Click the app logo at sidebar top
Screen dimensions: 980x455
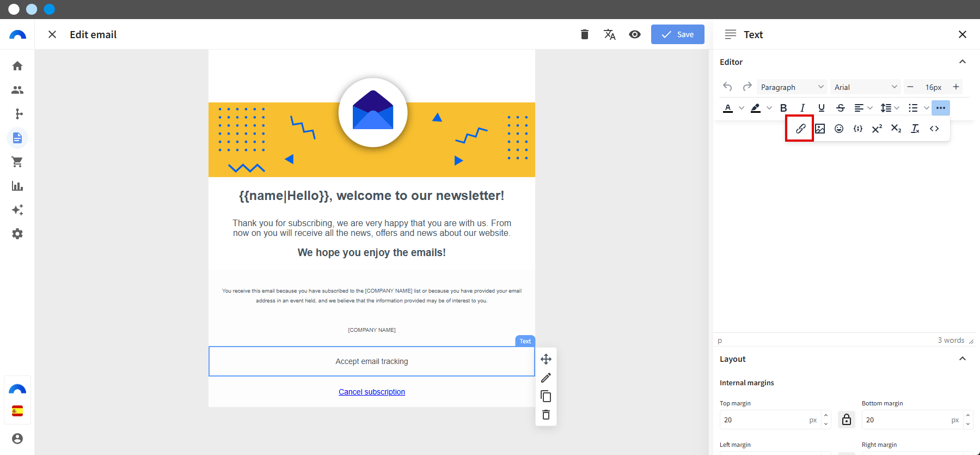click(17, 34)
